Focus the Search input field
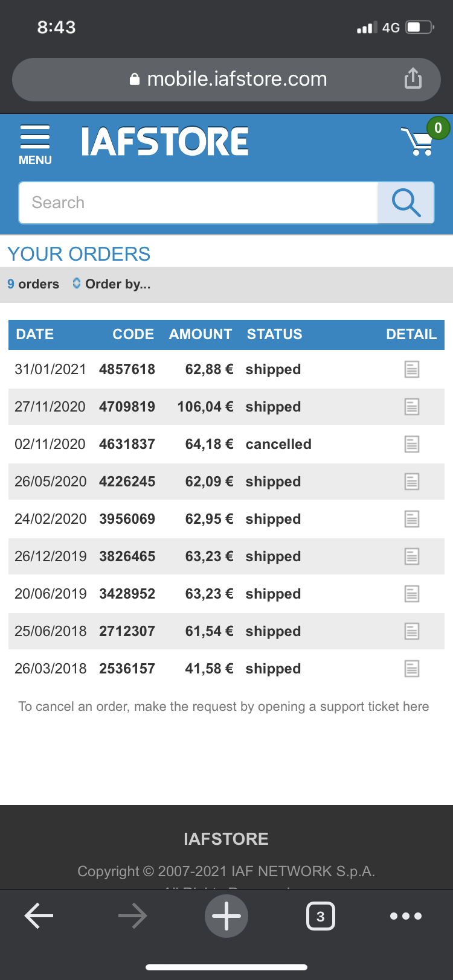The height and width of the screenshot is (980, 453). [198, 203]
